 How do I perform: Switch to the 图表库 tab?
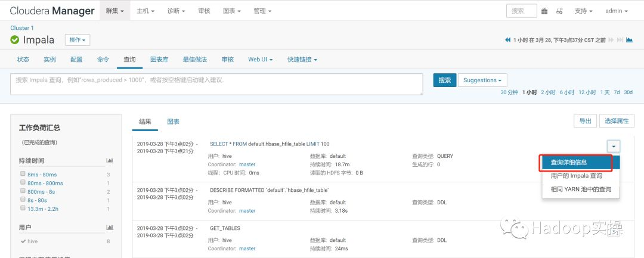coord(159,60)
